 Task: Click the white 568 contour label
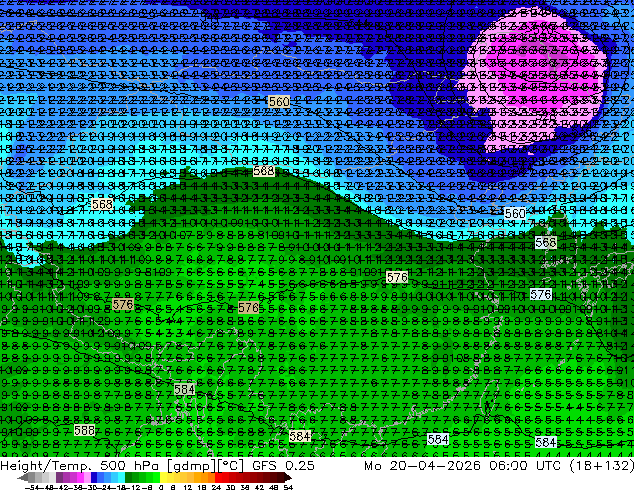546,243
